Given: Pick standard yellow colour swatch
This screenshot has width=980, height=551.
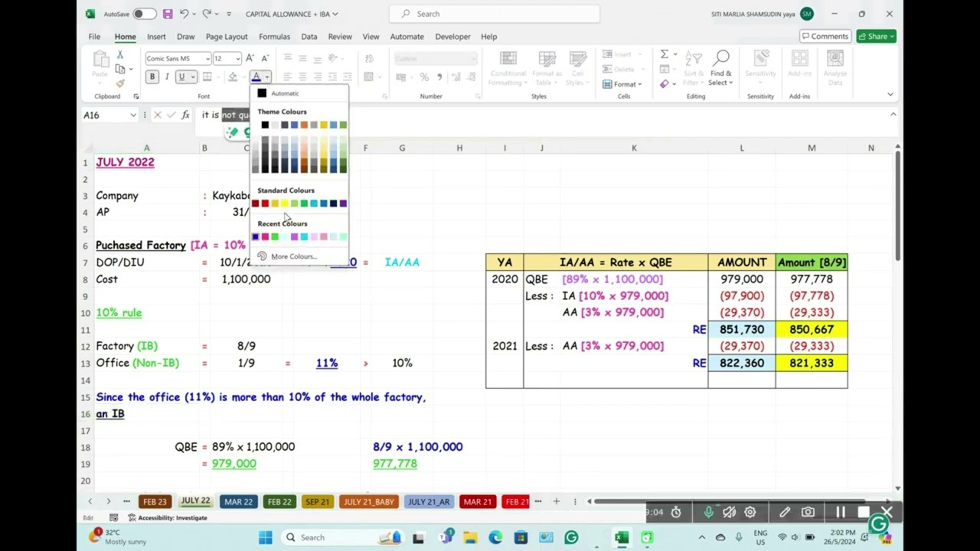Looking at the screenshot, I should point(284,204).
